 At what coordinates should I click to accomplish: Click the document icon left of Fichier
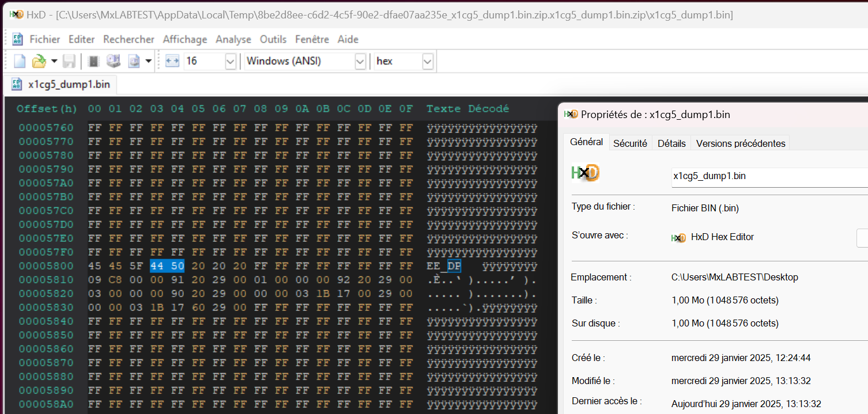click(18, 39)
